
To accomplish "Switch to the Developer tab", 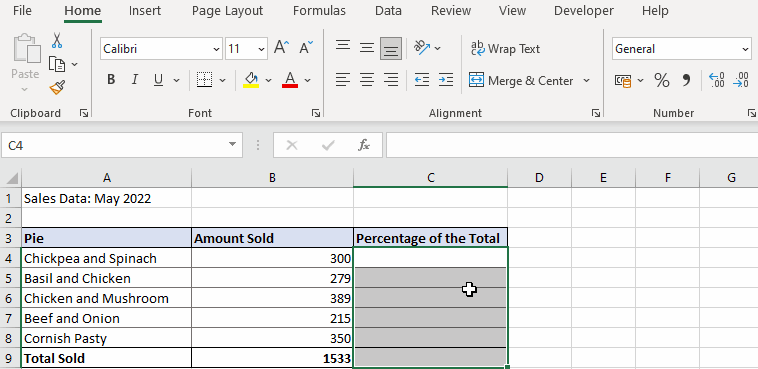I will tap(583, 11).
